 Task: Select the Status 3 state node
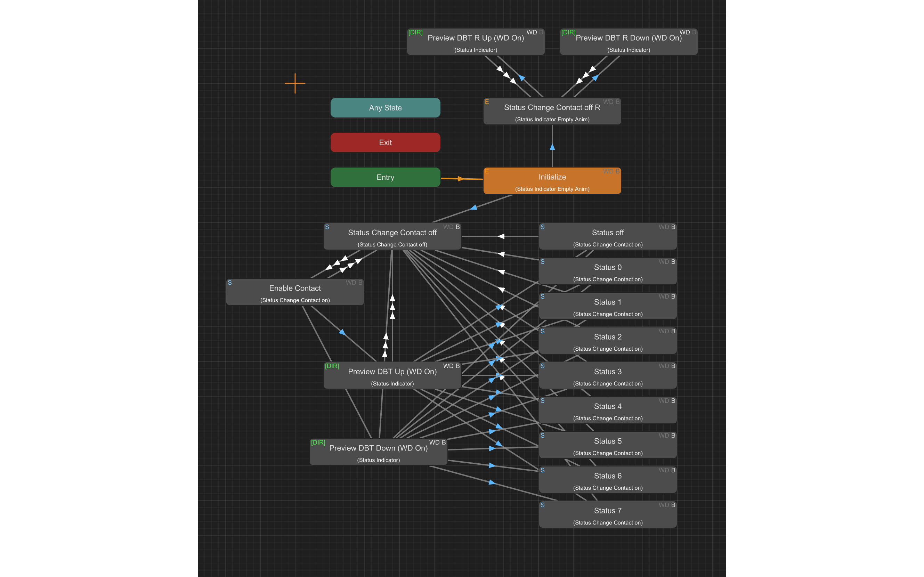(608, 375)
